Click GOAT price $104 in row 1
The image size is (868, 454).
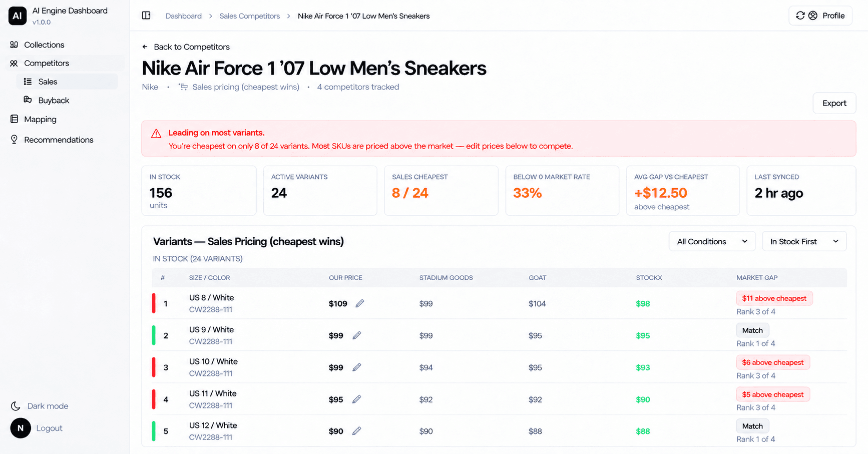coord(537,304)
